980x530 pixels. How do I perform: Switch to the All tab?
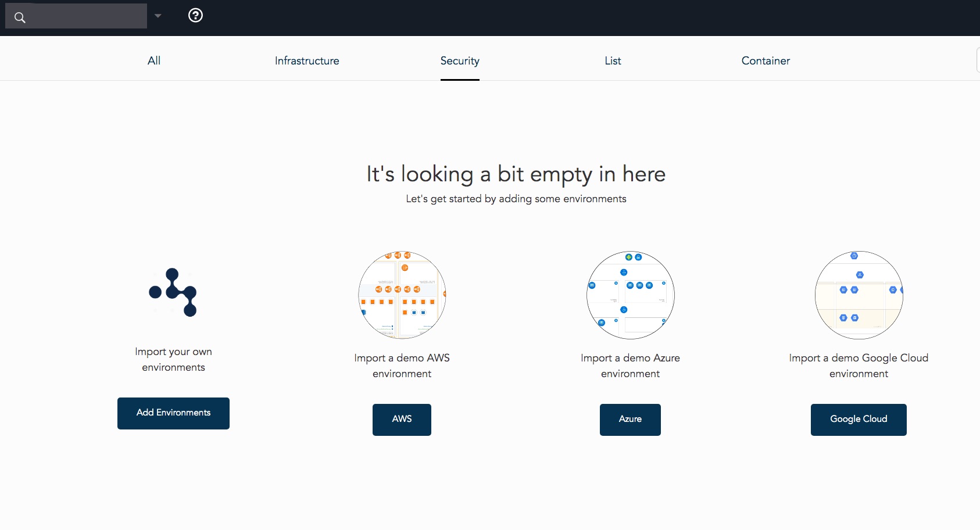click(154, 60)
